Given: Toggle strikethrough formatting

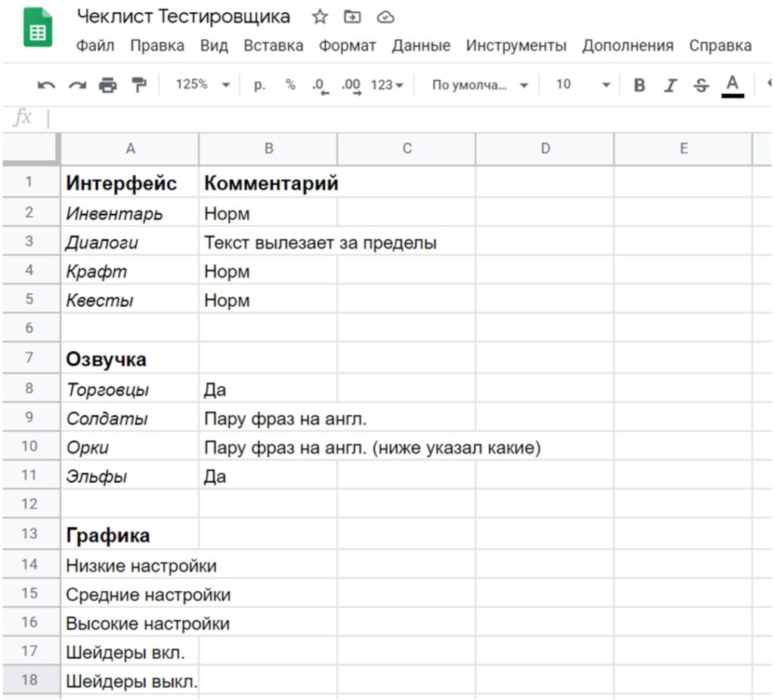Looking at the screenshot, I should 701,85.
